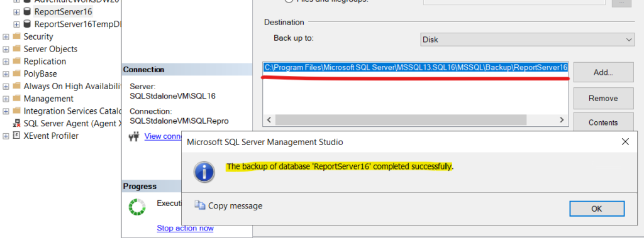The width and height of the screenshot is (644, 238).
Task: Select the Security tree item
Action: (38, 36)
